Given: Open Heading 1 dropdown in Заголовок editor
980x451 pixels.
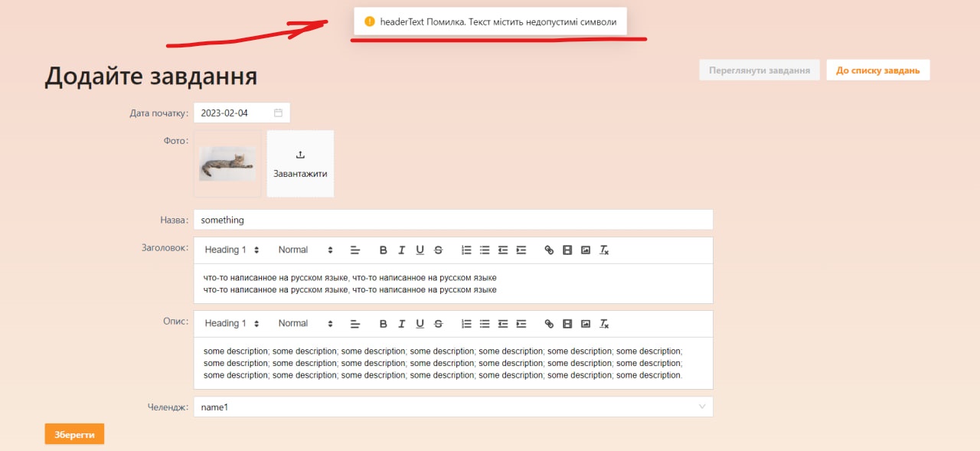Looking at the screenshot, I should pyautogui.click(x=232, y=250).
